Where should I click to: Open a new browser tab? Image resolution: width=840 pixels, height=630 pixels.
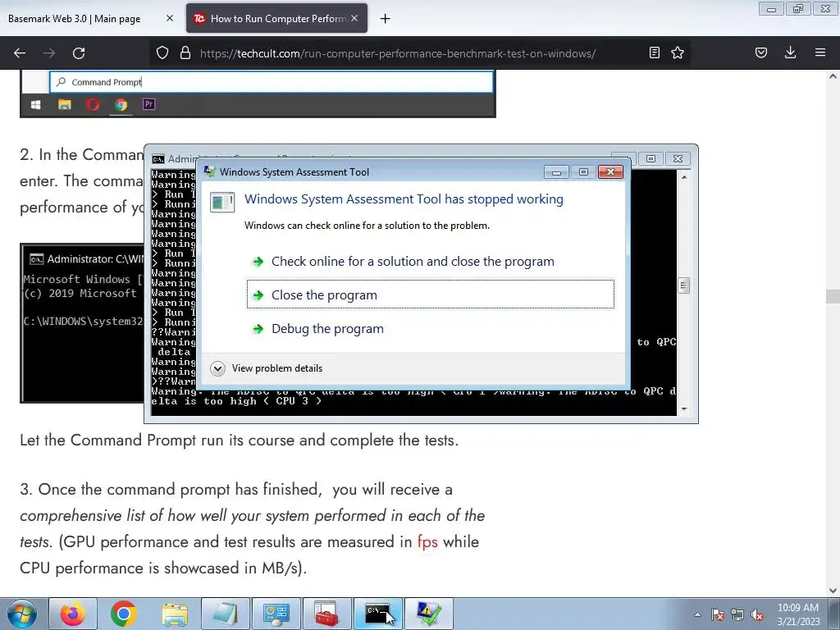386,19
